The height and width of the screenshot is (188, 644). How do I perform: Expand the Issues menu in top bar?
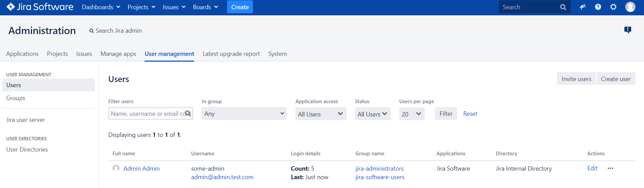(174, 7)
